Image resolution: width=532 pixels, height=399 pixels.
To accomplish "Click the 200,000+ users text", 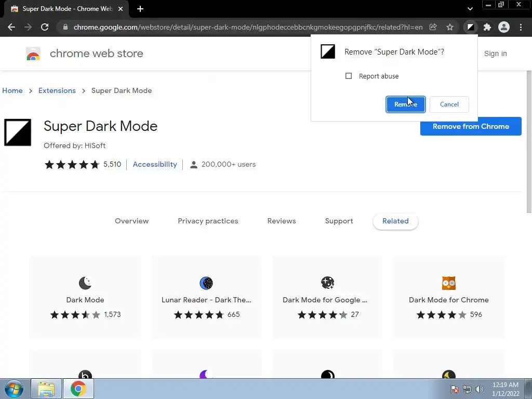I will click(229, 165).
